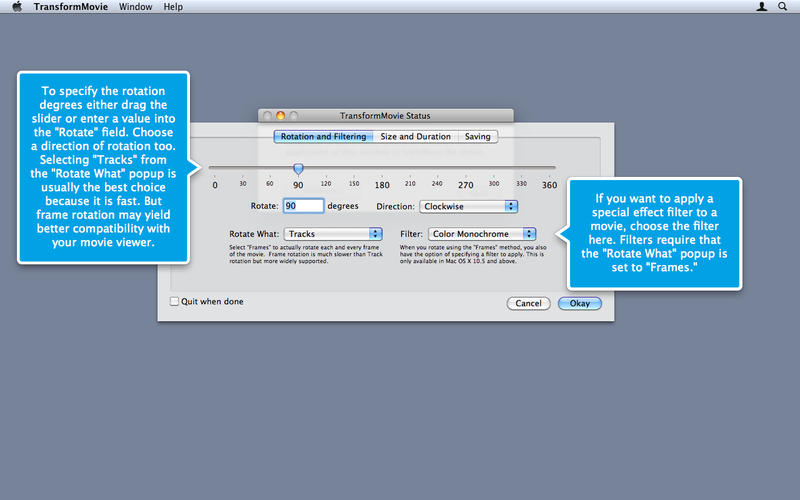Open the Direction Clockwise dropdown

pos(468,206)
